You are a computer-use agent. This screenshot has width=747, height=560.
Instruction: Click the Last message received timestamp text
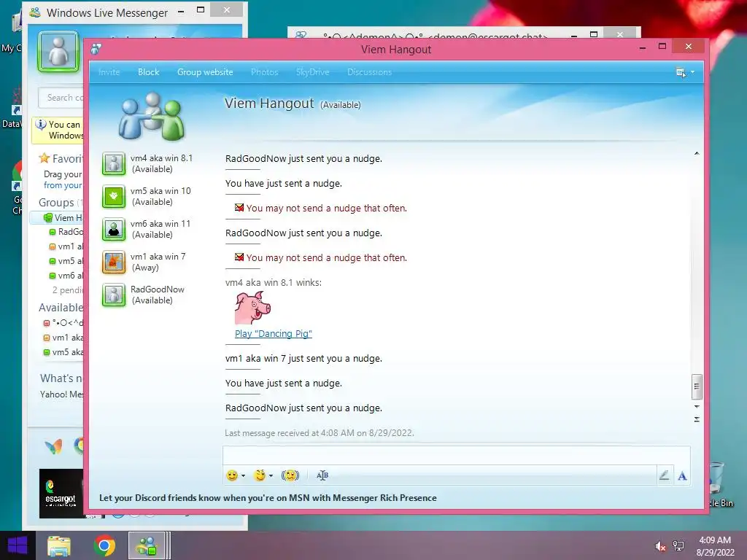[320, 433]
